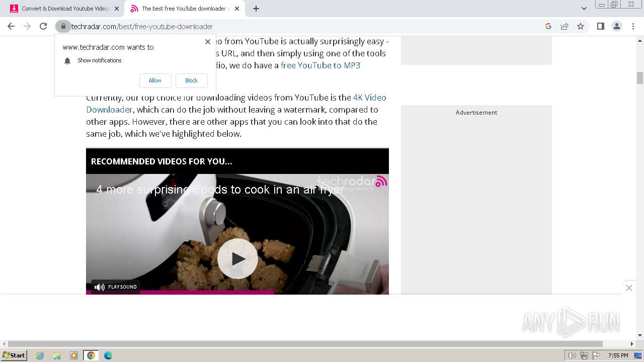This screenshot has width=644, height=362.
Task: Click the techradar logo on video
Action: pos(352,182)
